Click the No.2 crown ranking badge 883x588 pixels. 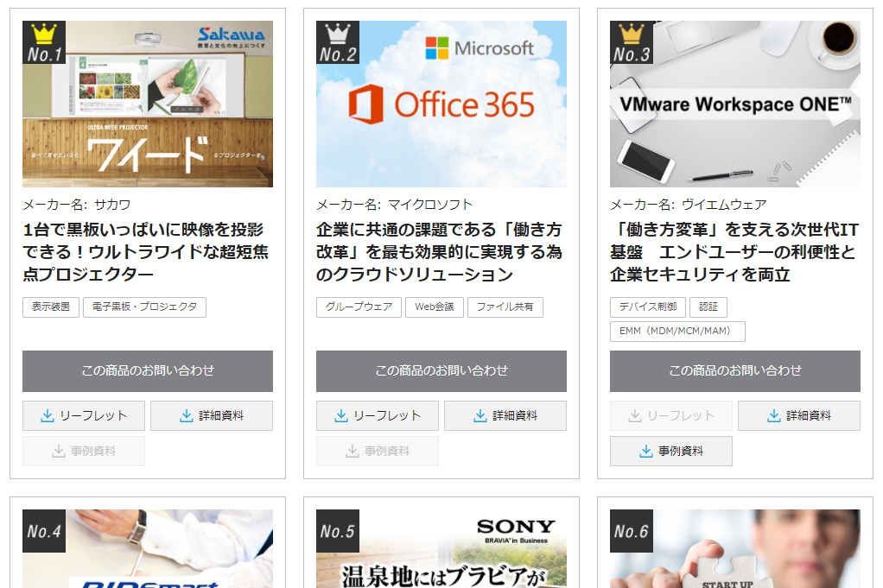(338, 42)
